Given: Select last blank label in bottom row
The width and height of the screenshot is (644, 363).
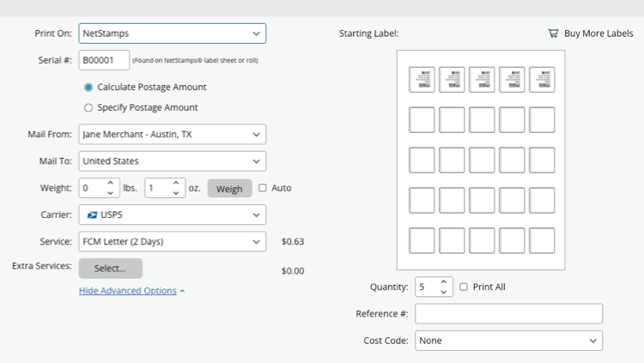Looking at the screenshot, I should pos(542,240).
